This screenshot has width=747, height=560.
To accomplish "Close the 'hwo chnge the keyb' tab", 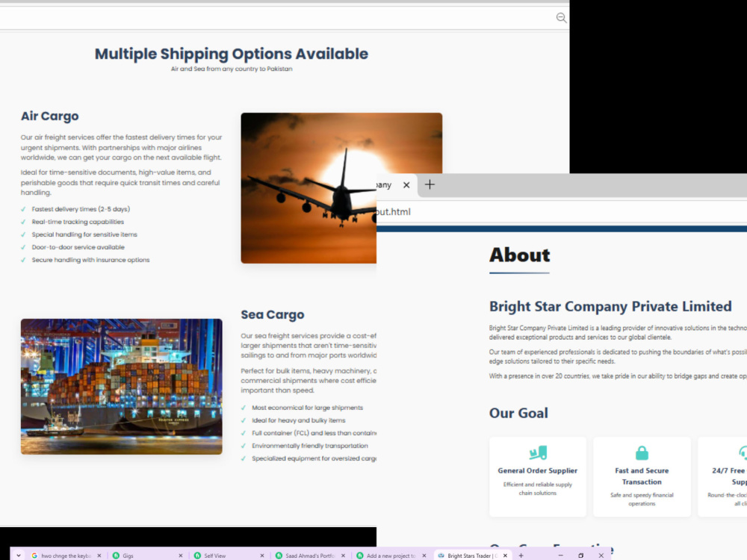I will coord(99,556).
